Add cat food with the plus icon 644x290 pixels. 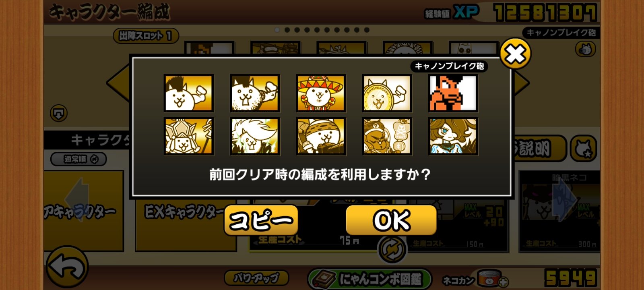coord(503,282)
